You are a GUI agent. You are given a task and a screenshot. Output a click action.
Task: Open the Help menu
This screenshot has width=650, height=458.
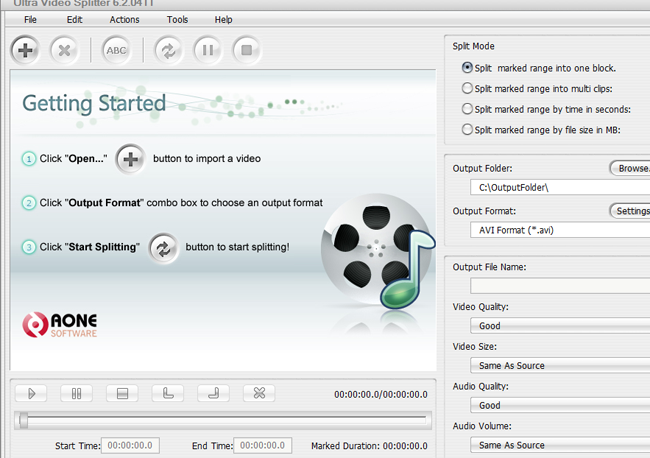point(223,19)
